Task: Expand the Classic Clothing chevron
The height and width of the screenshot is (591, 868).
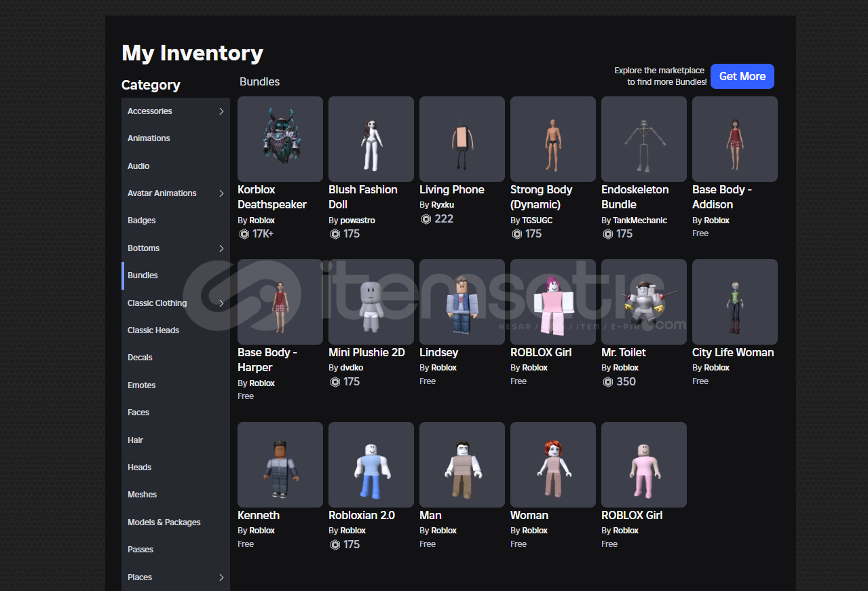Action: pos(221,303)
